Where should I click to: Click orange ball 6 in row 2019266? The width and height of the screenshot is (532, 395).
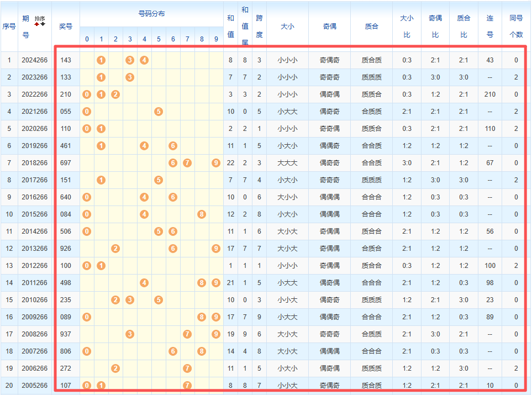point(173,146)
